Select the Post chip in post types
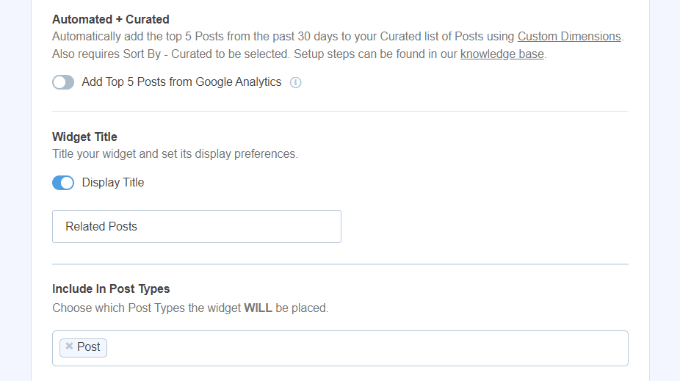Screen dimensions: 680x381 click(x=83, y=347)
